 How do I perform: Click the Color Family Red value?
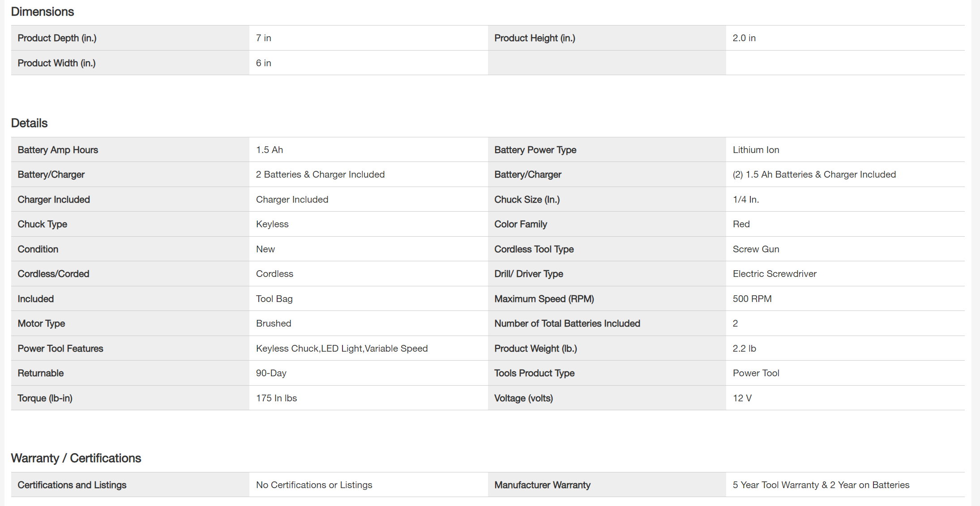click(x=741, y=224)
